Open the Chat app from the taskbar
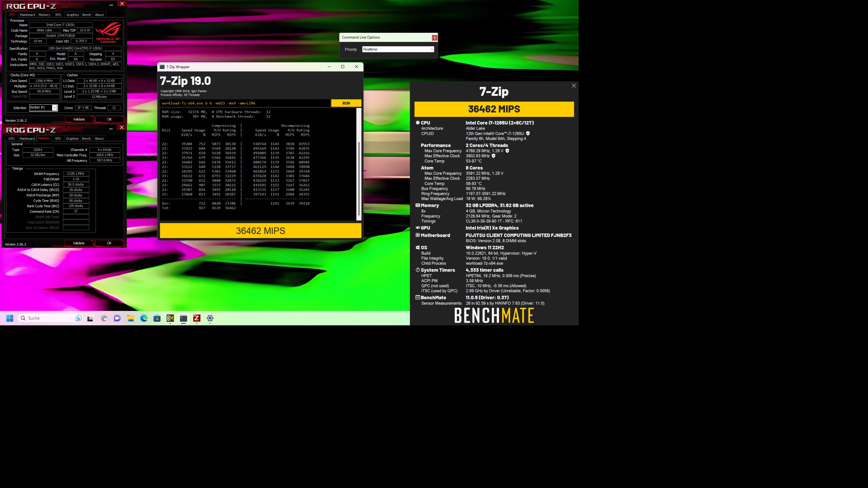Screen dimensions: 868x488 [x=117, y=318]
